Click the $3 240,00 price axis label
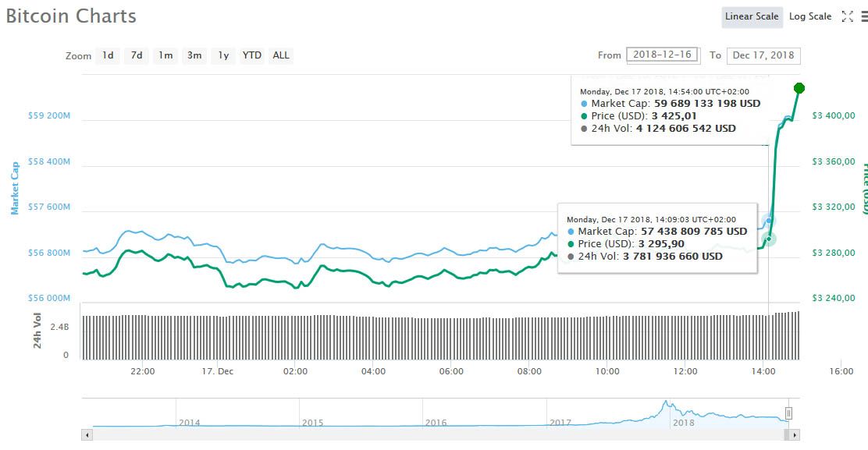The height and width of the screenshot is (450, 868). (x=833, y=298)
